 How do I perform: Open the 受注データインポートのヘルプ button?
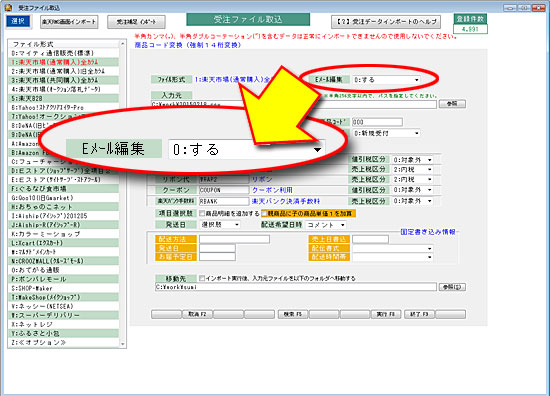pyautogui.click(x=386, y=22)
